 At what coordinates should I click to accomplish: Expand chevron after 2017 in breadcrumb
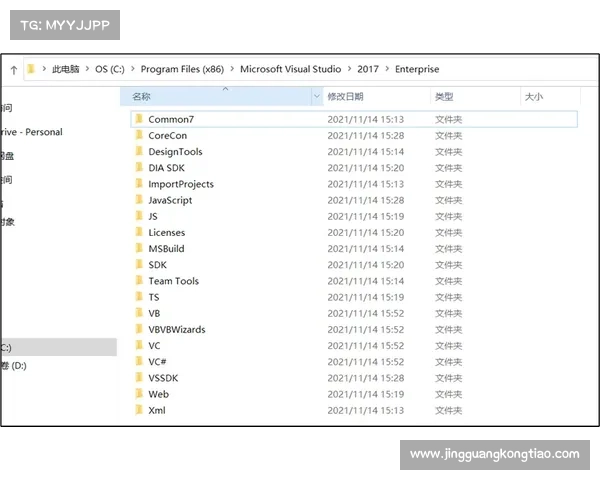click(387, 69)
